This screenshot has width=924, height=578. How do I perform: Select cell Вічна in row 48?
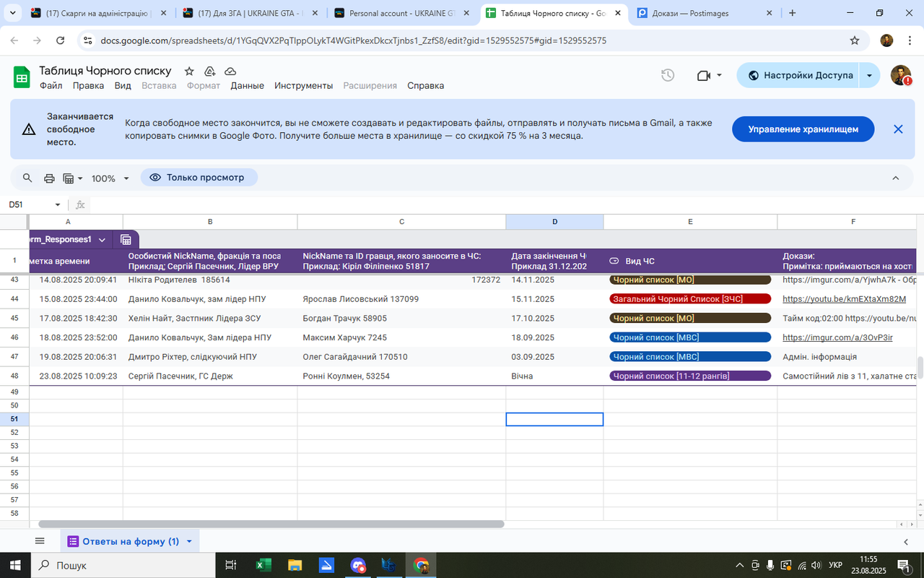554,376
